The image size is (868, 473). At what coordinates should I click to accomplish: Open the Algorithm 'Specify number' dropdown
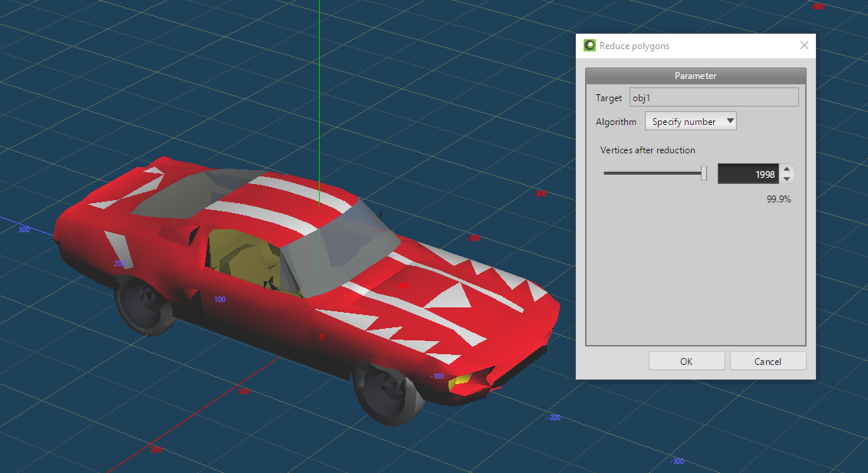coord(690,121)
